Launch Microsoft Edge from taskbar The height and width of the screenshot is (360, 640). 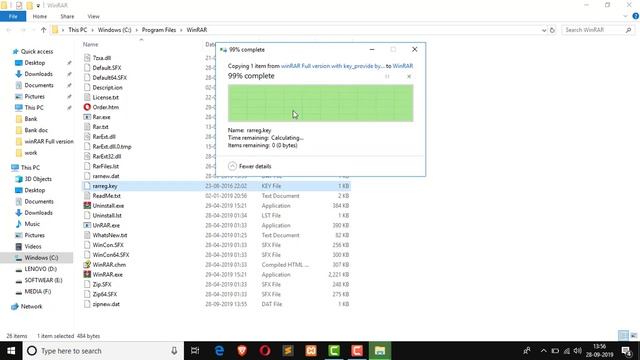219,351
